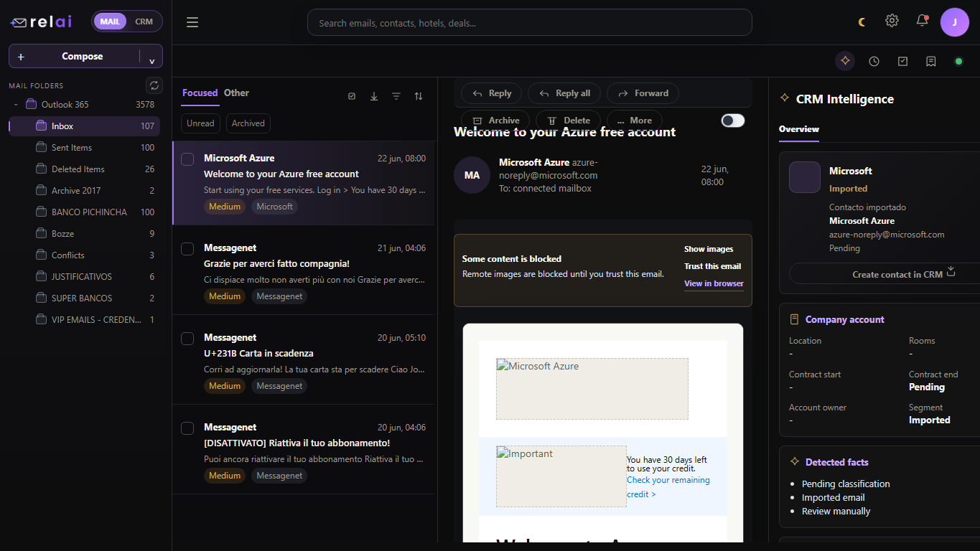980x551 pixels.
Task: Open the VIP EMAILS folder
Action: coord(85,319)
